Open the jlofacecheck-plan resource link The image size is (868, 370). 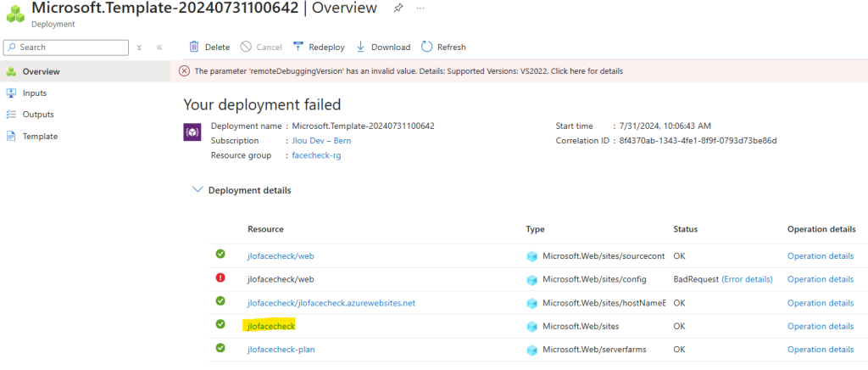(x=281, y=350)
